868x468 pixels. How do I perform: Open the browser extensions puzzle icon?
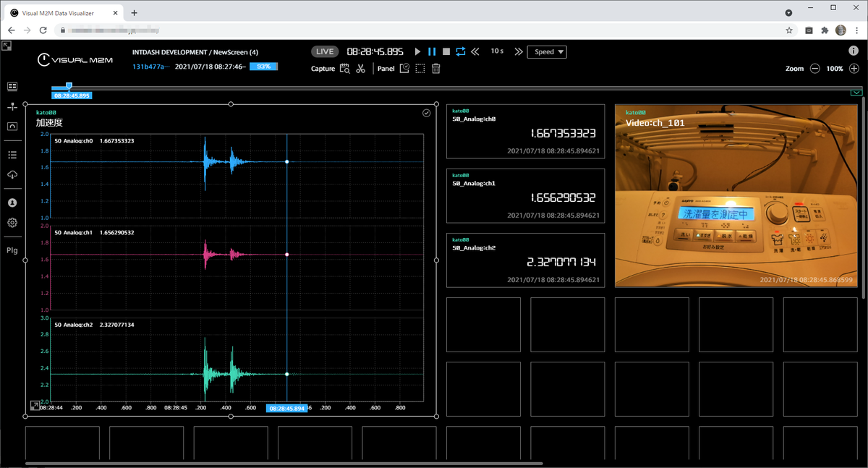(x=825, y=30)
